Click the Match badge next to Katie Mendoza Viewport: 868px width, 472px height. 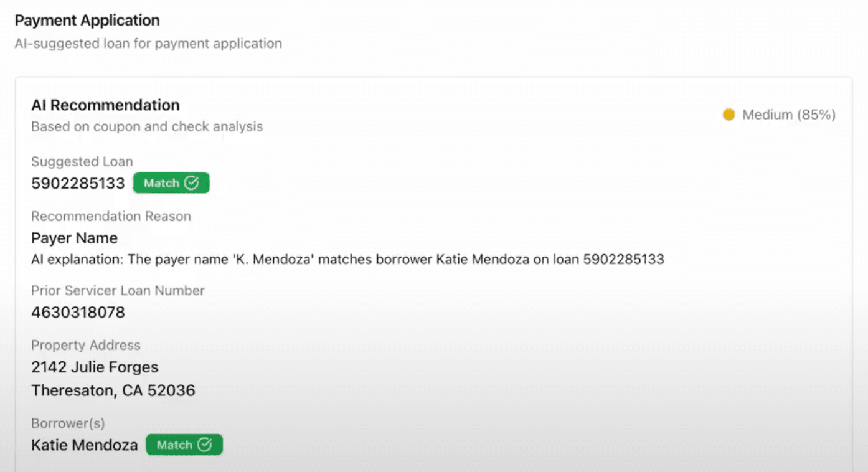coord(184,445)
